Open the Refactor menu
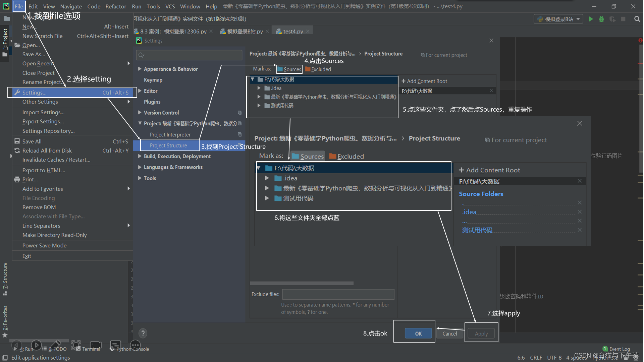This screenshot has width=644, height=362. click(115, 6)
